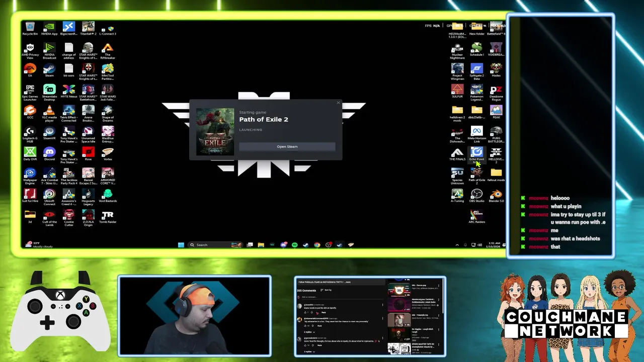Select the Streamlabs Desktop icon

(49, 93)
